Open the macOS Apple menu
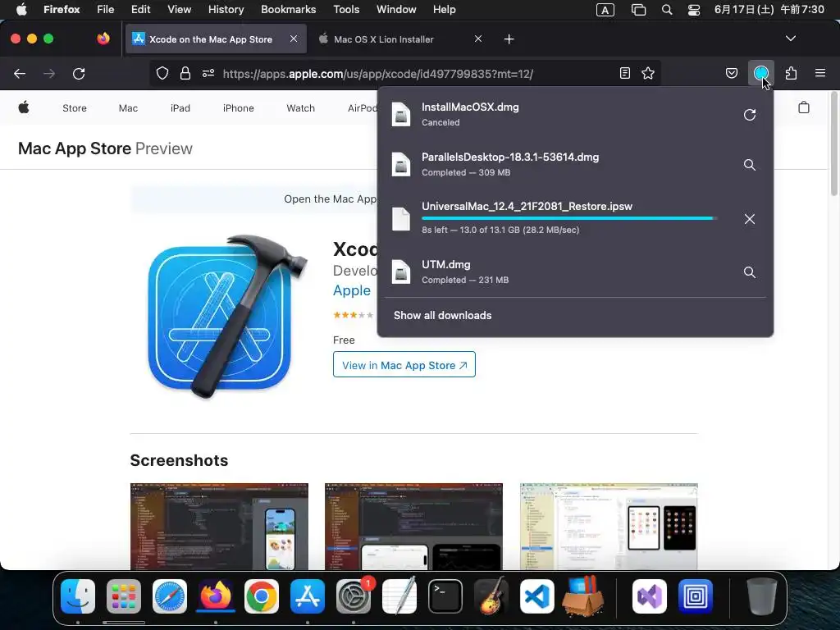840x630 pixels. [22, 10]
